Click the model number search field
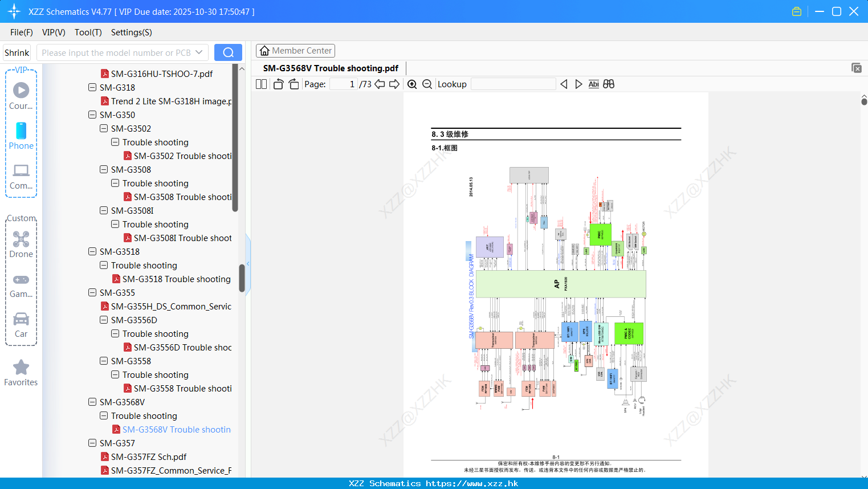Image resolution: width=868 pixels, height=489 pixels. pos(116,52)
